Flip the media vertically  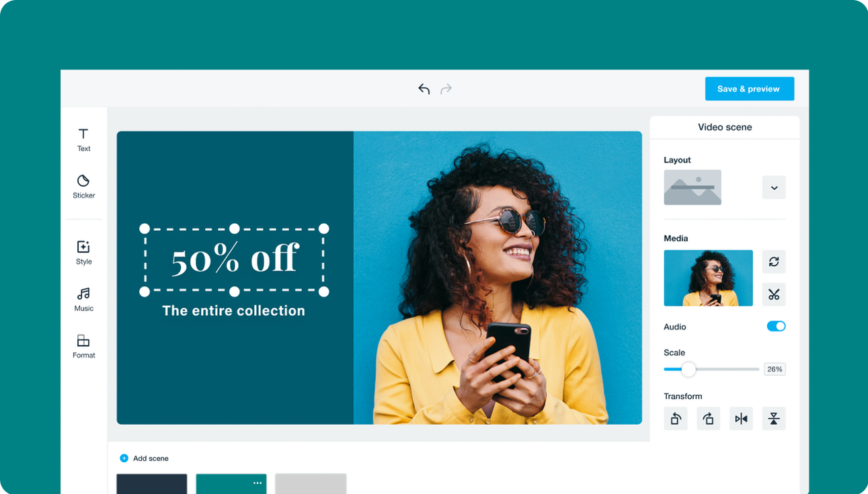[774, 419]
